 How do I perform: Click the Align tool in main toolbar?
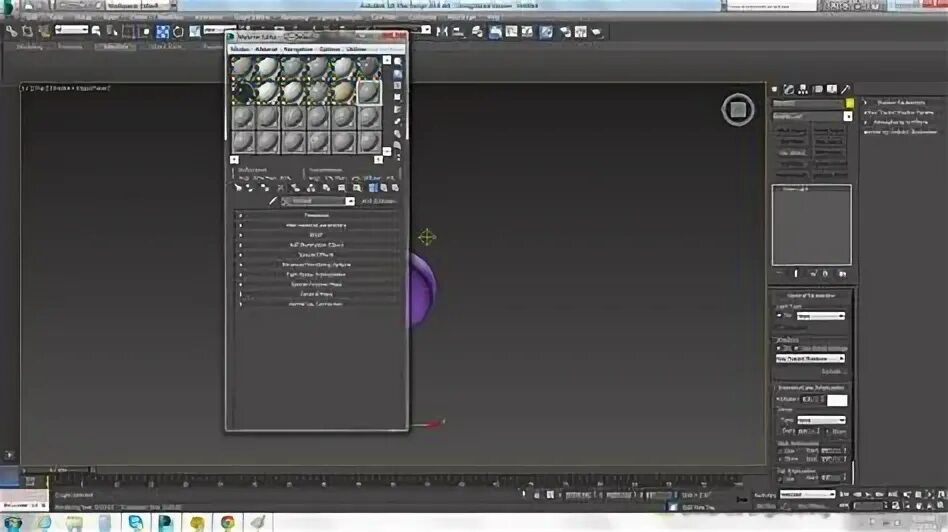pyautogui.click(x=458, y=31)
